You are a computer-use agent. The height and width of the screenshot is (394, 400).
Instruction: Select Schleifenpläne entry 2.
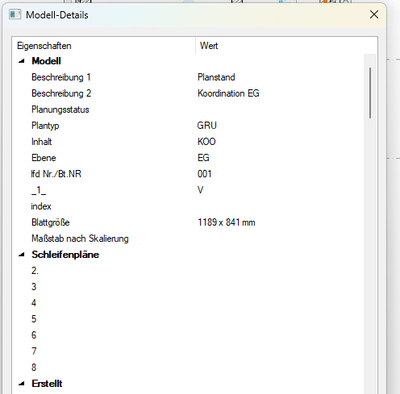189,271
